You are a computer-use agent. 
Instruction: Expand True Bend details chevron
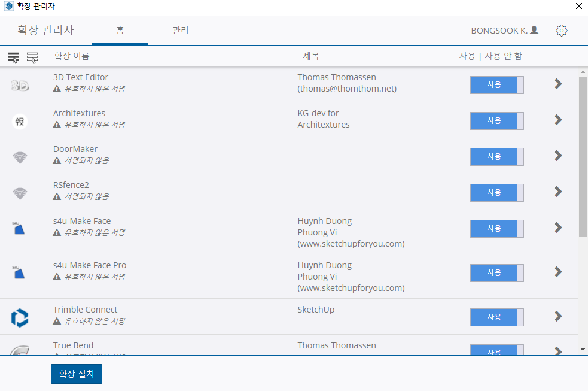click(x=558, y=351)
